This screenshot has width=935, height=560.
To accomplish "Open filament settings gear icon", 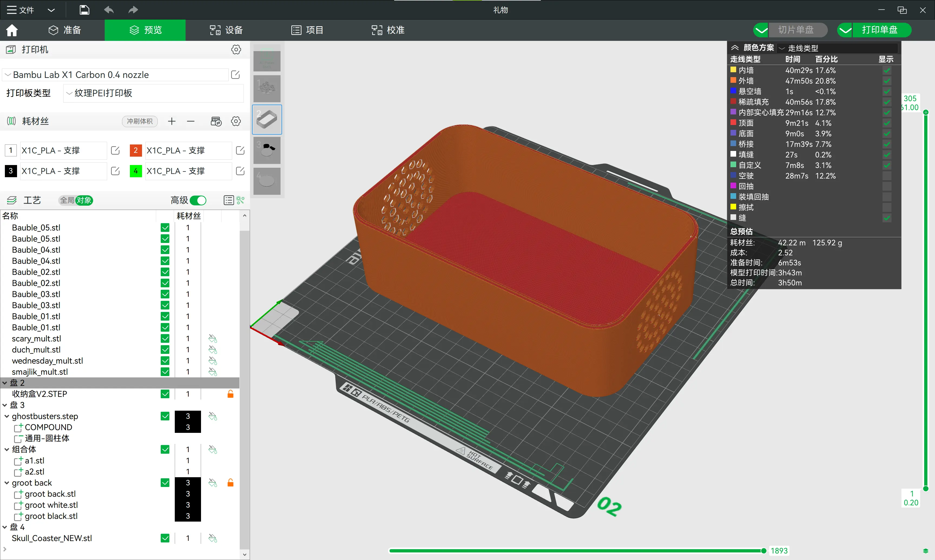I will pos(236,121).
